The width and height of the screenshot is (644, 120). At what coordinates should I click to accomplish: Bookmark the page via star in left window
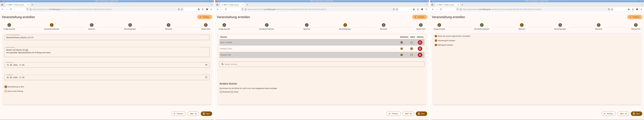pos(182,9)
